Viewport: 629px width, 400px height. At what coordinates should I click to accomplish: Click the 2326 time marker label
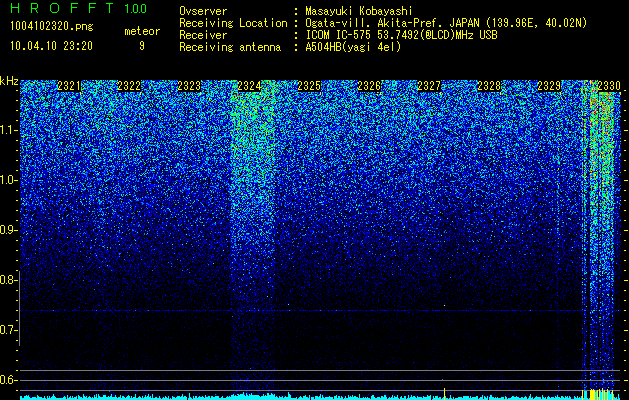click(x=369, y=86)
